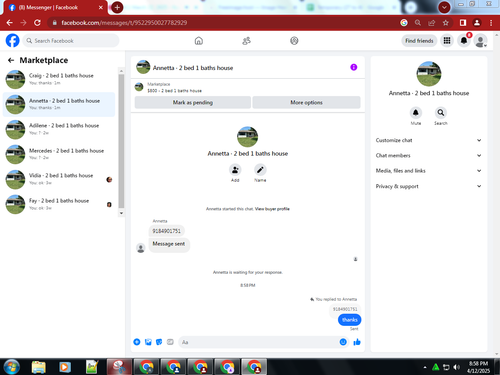The width and height of the screenshot is (500, 375).
Task: Click the 'Message sent' bubble
Action: tap(169, 244)
